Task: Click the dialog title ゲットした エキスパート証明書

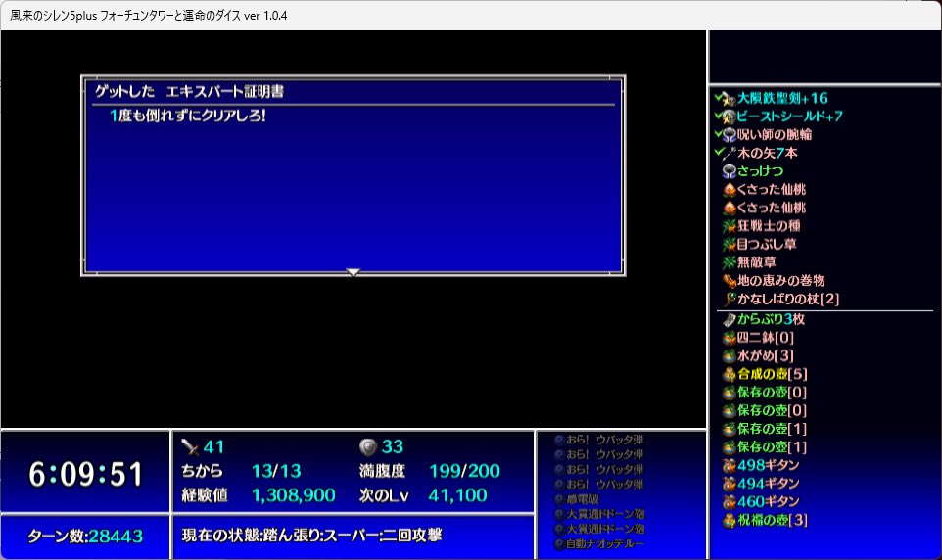Action: tap(189, 91)
